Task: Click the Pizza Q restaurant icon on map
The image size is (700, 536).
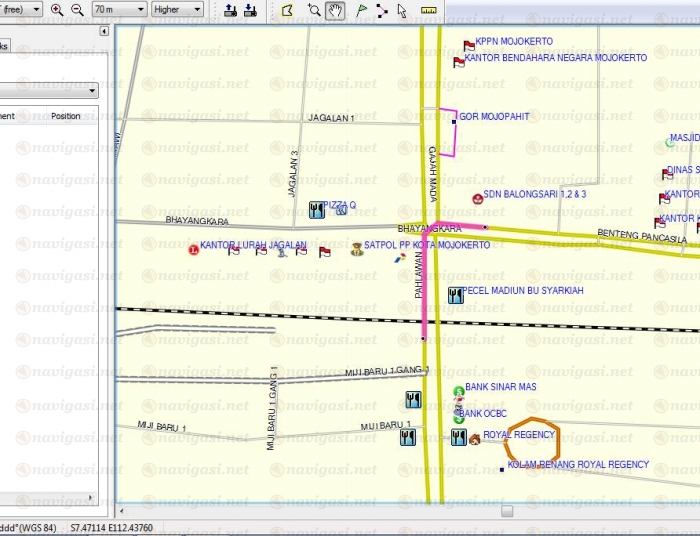Action: coord(317,210)
